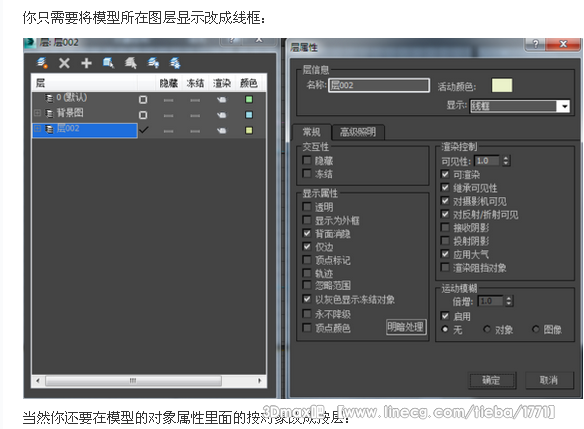
Task: Click the 颜色 column header
Action: tap(248, 83)
